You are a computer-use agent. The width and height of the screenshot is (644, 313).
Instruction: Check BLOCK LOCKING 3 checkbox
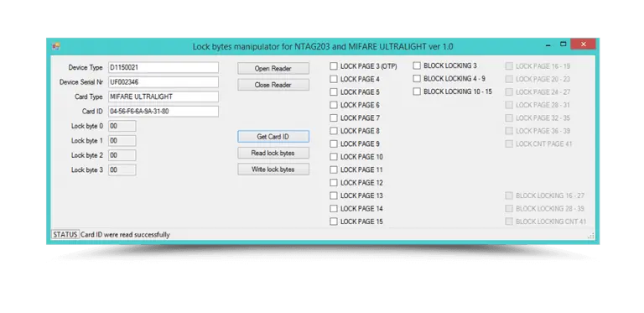click(x=417, y=65)
